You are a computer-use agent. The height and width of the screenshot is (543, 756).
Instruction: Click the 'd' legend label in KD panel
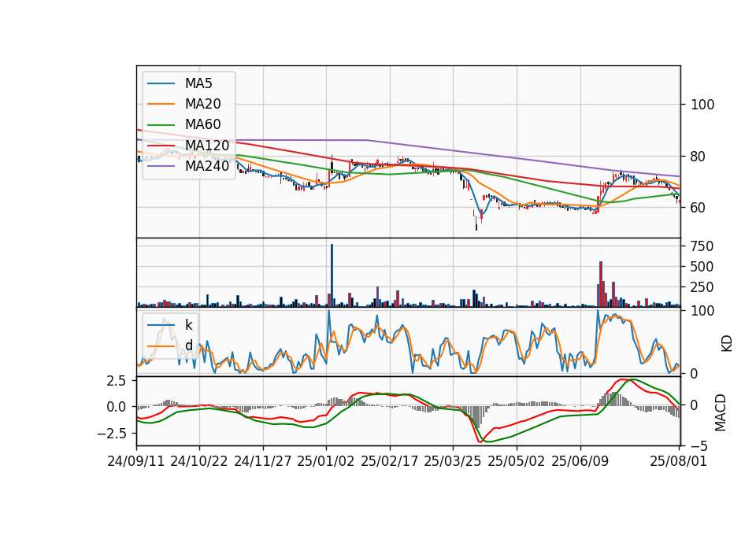[x=189, y=345]
